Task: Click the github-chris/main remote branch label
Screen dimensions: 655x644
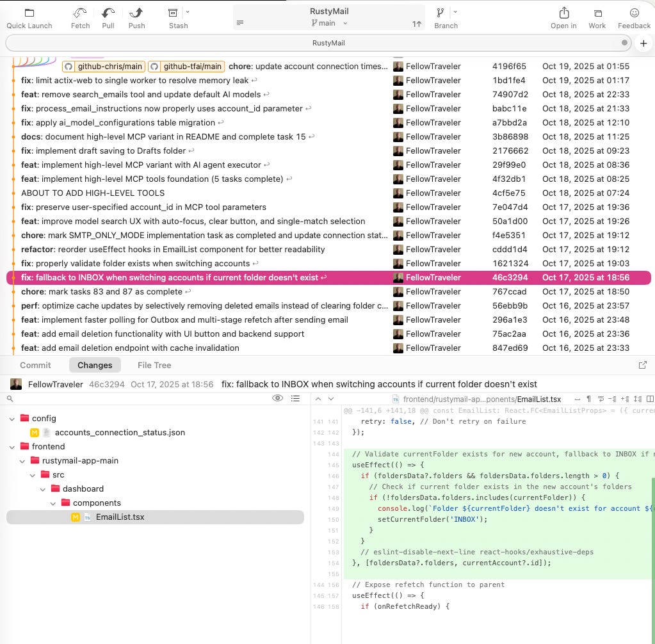Action: click(x=104, y=67)
